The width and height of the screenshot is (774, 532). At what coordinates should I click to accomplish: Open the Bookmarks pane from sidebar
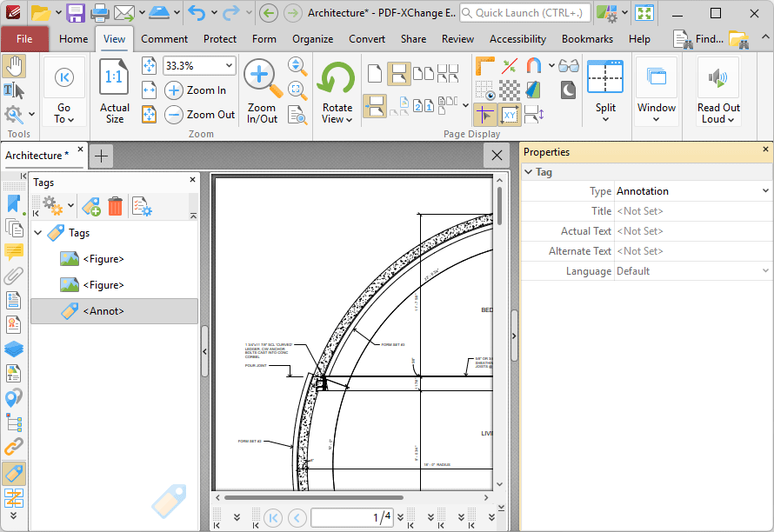(14, 204)
